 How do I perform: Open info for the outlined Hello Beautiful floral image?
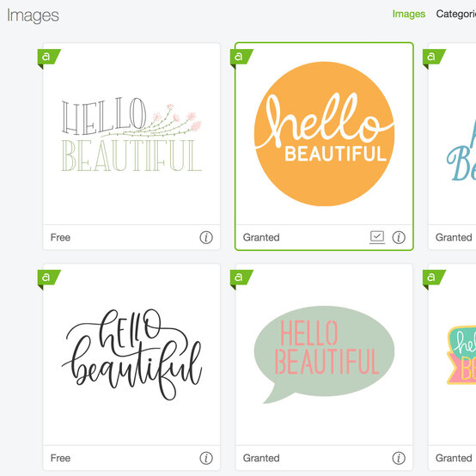point(206,237)
